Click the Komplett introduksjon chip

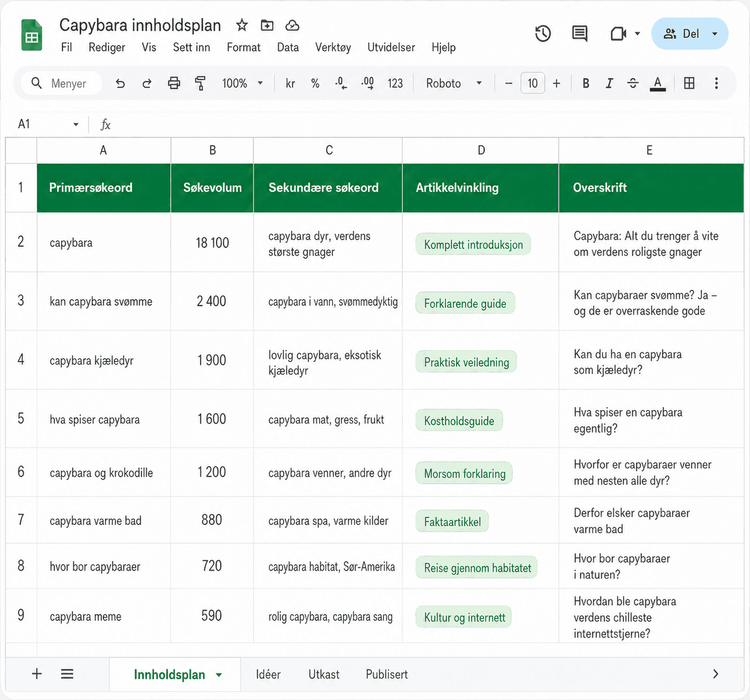tap(473, 244)
